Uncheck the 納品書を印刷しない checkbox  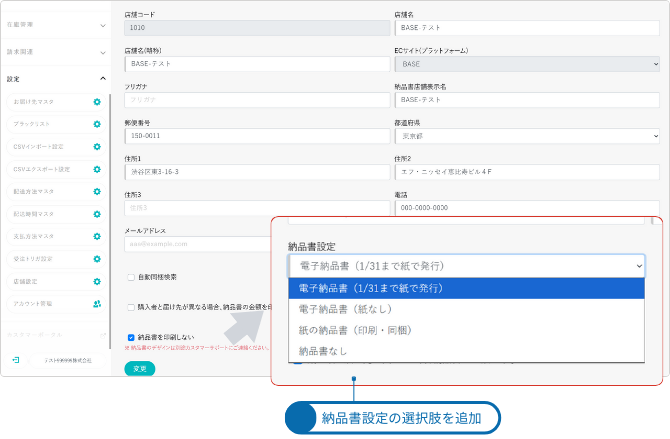coord(131,338)
